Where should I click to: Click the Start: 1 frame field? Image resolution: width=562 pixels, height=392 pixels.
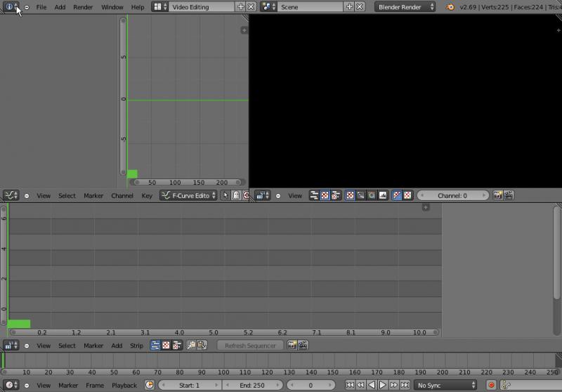pyautogui.click(x=190, y=385)
